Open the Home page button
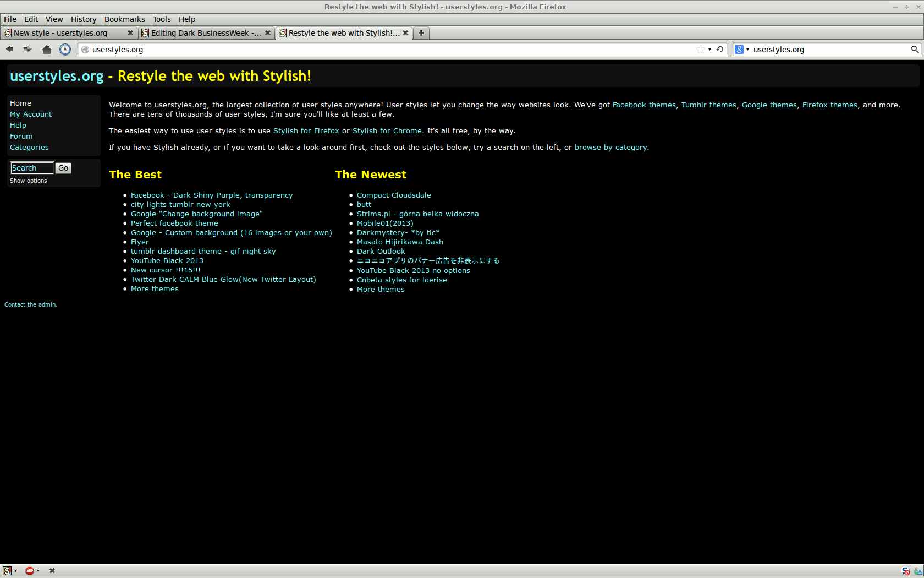Image resolution: width=924 pixels, height=578 pixels. click(x=47, y=50)
